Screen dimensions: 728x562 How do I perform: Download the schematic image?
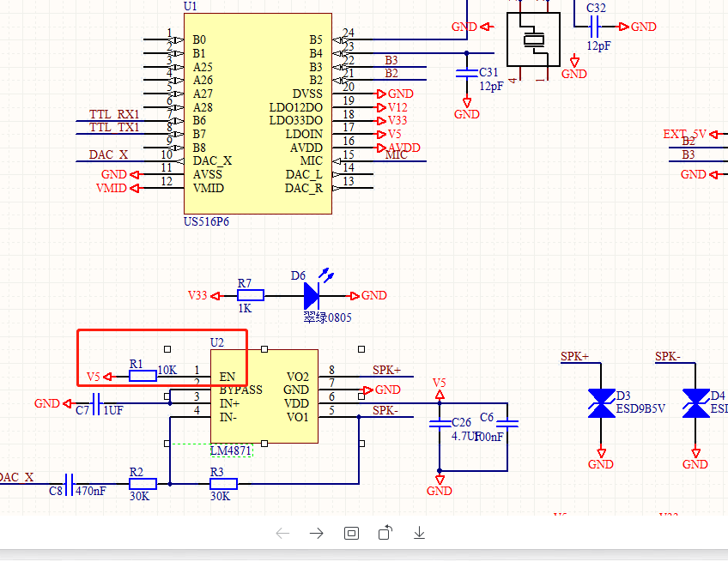tap(420, 533)
